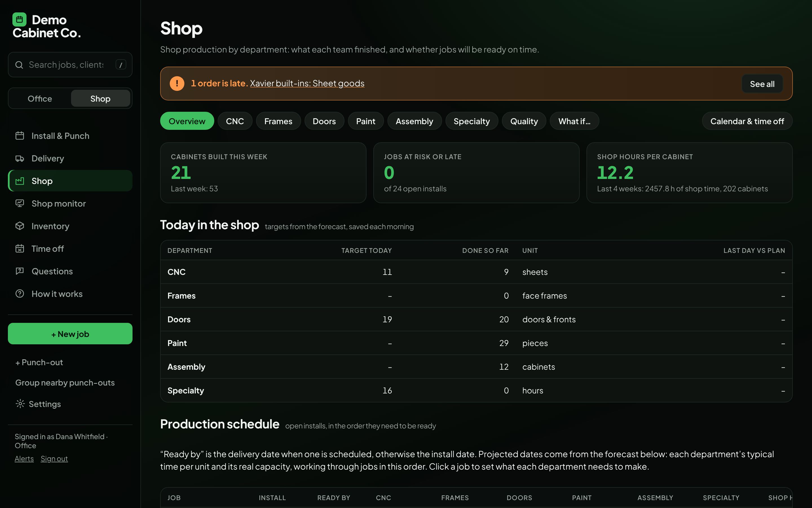Click the Questions speech bubble icon
Viewport: 812px width, 508px height.
click(20, 271)
